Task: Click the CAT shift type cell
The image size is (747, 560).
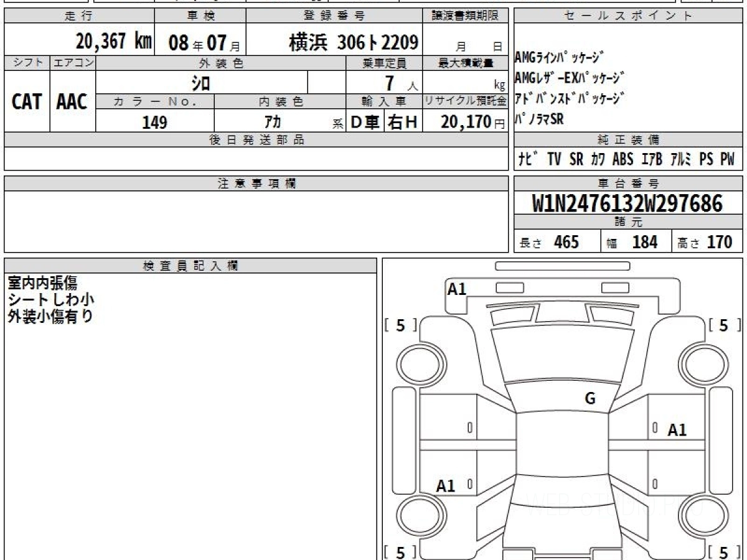Action: [27, 102]
